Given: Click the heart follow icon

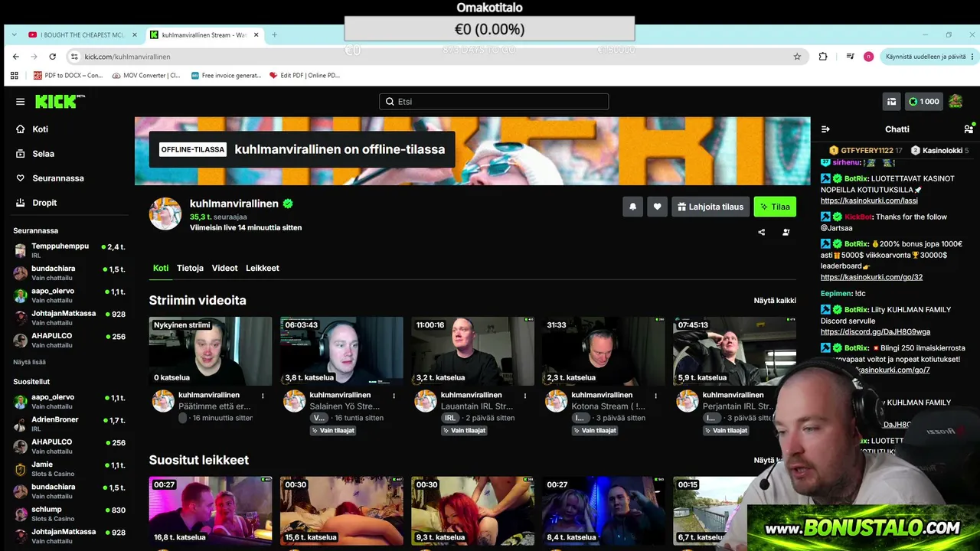Looking at the screenshot, I should coord(657,207).
